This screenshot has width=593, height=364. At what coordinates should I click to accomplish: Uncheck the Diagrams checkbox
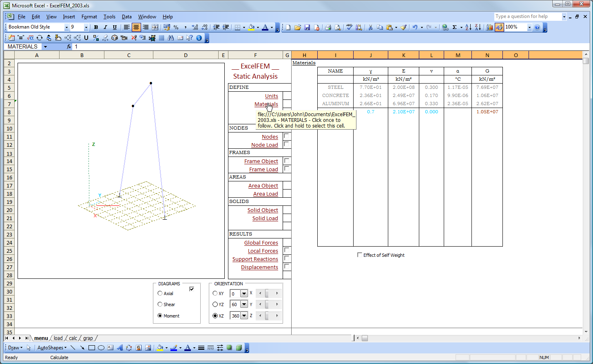[x=192, y=289]
